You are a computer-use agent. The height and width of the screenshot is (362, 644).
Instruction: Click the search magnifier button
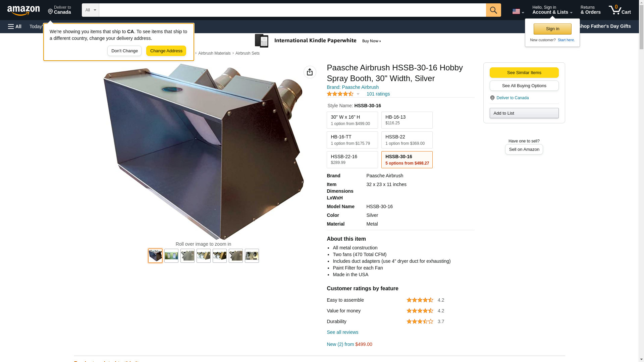click(493, 10)
